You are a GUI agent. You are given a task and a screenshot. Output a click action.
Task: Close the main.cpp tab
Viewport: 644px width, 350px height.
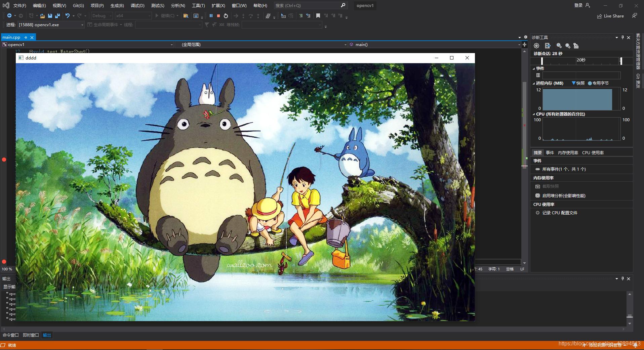(32, 37)
